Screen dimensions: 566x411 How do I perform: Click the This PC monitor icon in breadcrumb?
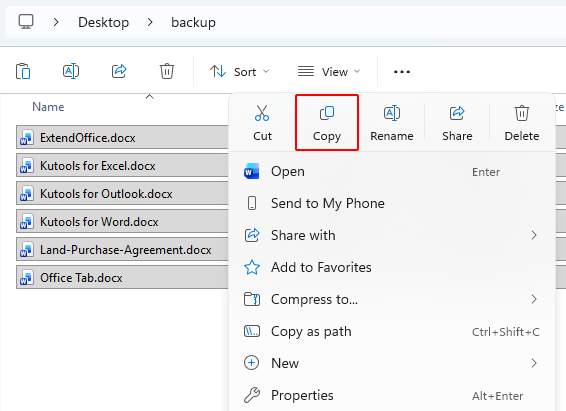[26, 22]
